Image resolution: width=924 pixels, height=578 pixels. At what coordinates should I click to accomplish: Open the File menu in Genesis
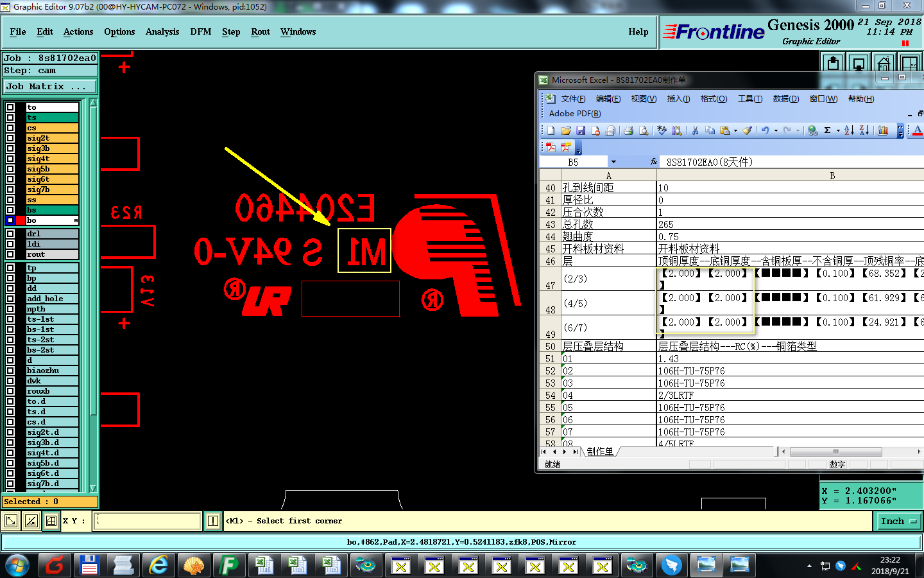[x=18, y=31]
